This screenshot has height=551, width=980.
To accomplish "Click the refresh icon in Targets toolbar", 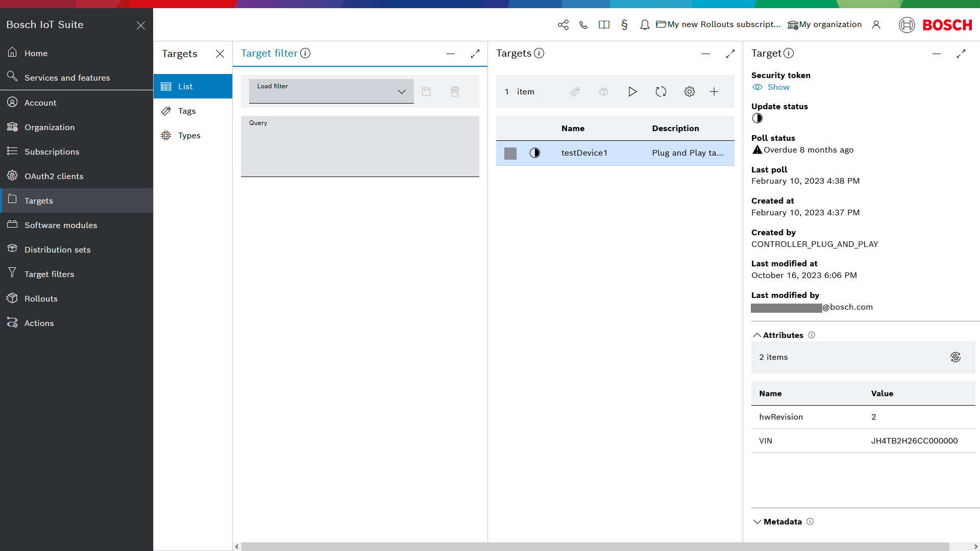I will click(661, 92).
